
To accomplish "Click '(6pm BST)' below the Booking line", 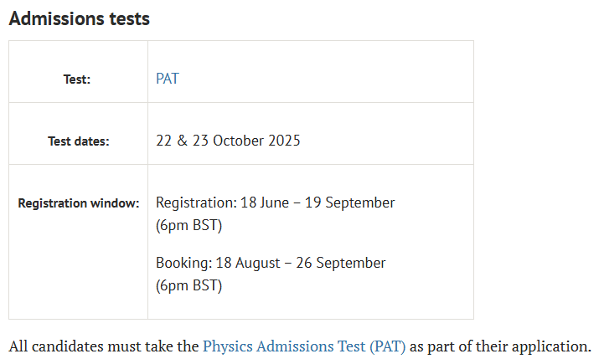I will [188, 285].
